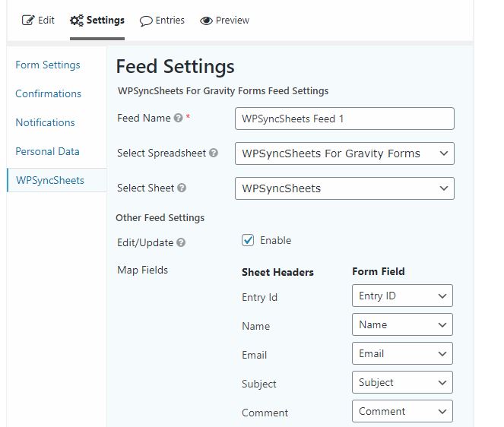Image resolution: width=504 pixels, height=427 pixels.
Task: Click the Edit/Update help icon
Action: tap(181, 242)
